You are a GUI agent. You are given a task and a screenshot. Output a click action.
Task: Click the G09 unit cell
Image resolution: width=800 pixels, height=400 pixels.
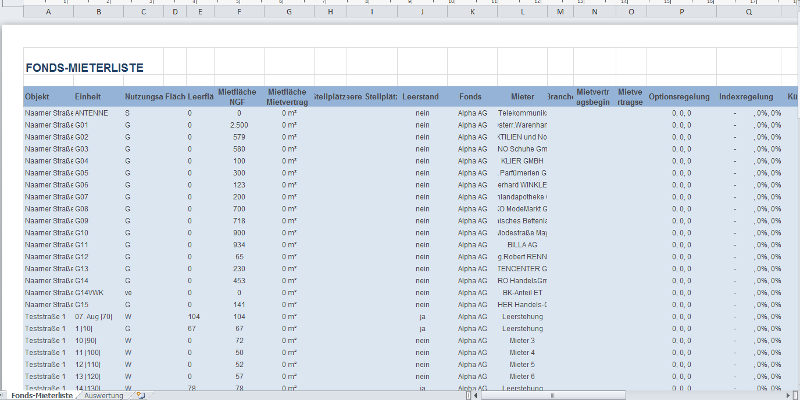coord(98,221)
